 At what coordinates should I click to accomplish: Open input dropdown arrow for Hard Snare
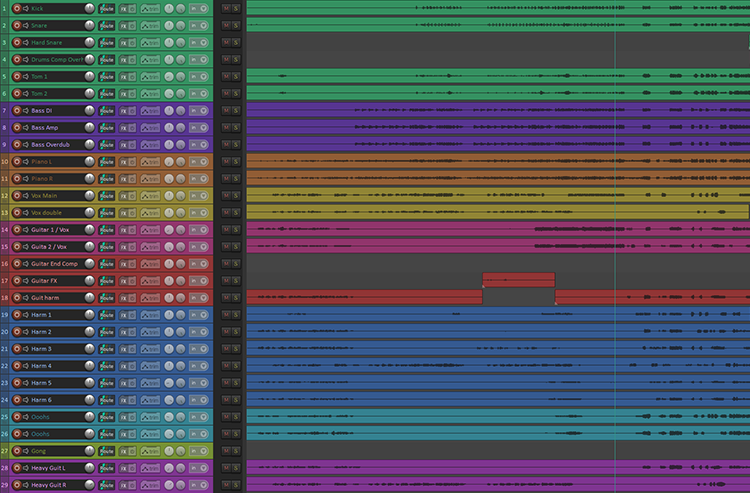point(204,43)
